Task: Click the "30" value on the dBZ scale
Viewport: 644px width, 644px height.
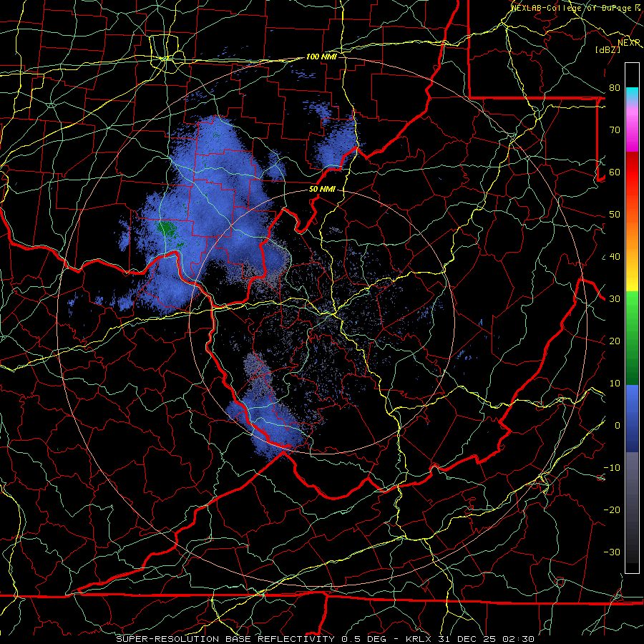Action: [x=615, y=299]
